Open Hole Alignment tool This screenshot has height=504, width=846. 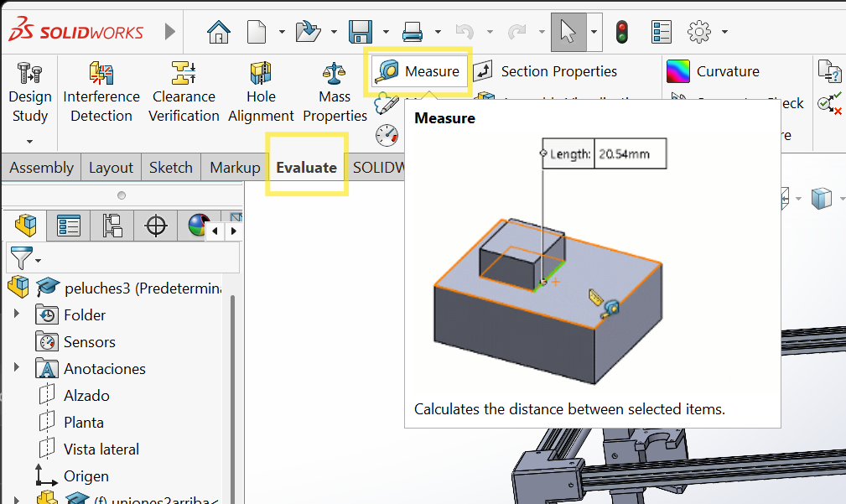pos(261,93)
